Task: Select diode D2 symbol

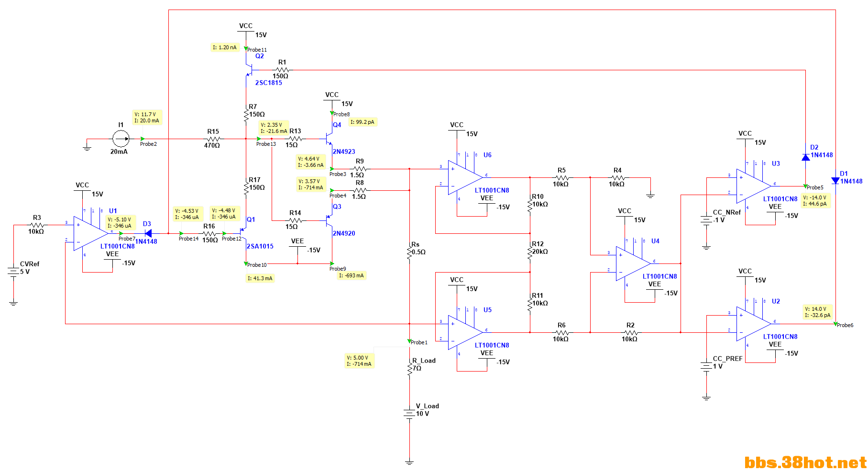Action: coord(805,157)
